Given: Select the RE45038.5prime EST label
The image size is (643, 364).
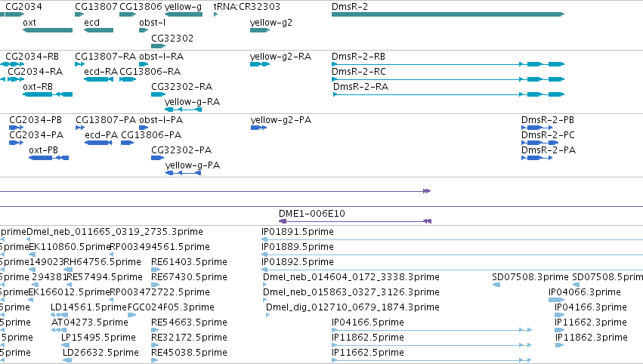Looking at the screenshot, I should (x=189, y=353).
